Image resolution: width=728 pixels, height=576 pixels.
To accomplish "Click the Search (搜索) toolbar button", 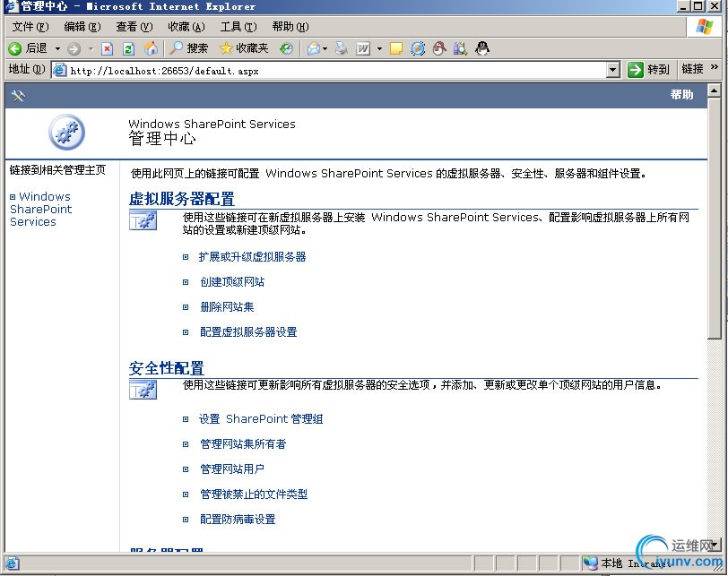I will click(x=188, y=48).
